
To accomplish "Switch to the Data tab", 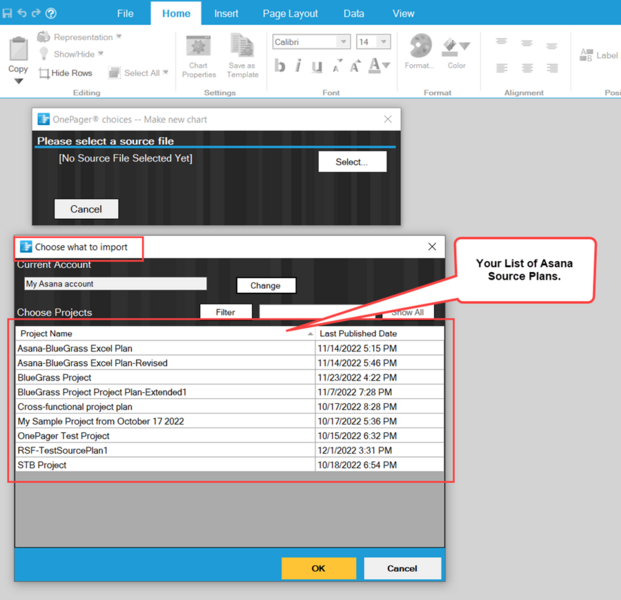I will (353, 13).
